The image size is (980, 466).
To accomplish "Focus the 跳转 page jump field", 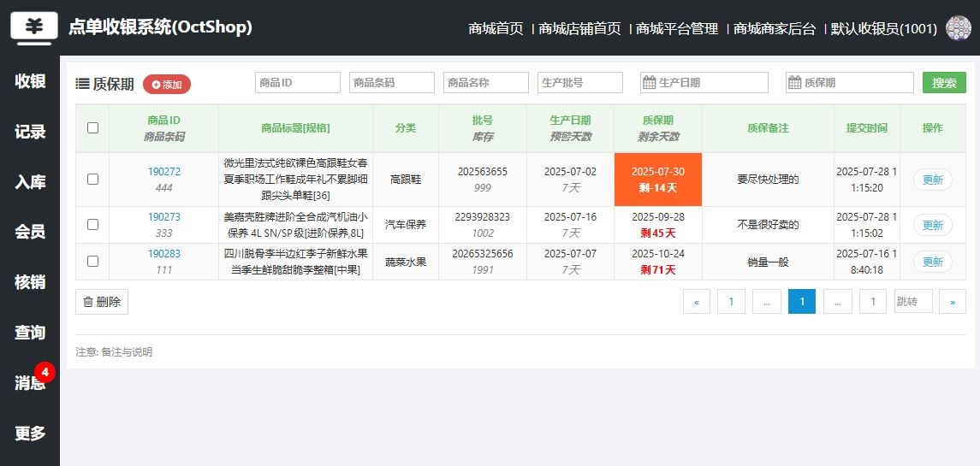I will (913, 301).
